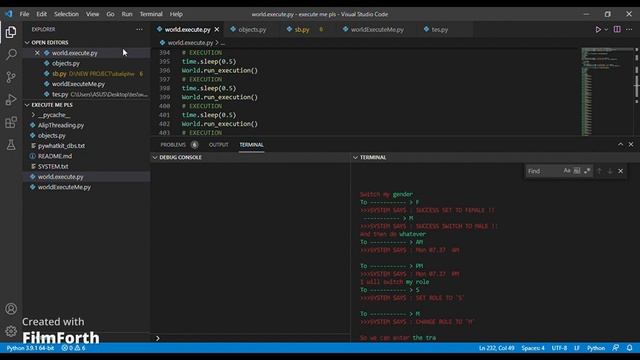The width and height of the screenshot is (640, 360).
Task: Open README.md in file tree
Action: (55, 156)
